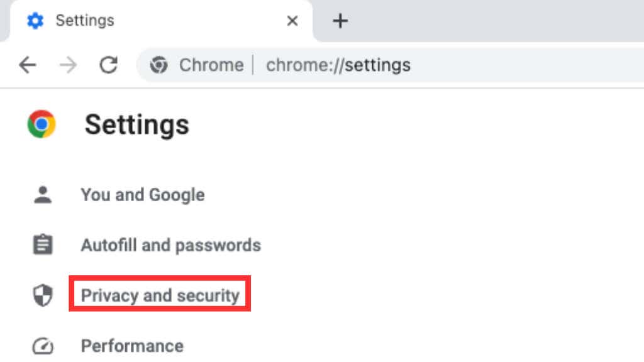Click the forward navigation arrow
This screenshot has width=644, height=362.
[68, 65]
